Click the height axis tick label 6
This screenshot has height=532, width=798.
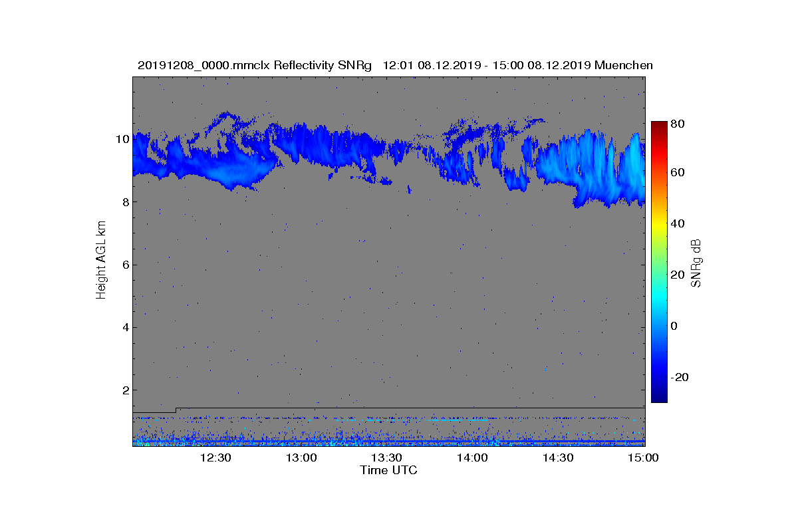[126, 265]
